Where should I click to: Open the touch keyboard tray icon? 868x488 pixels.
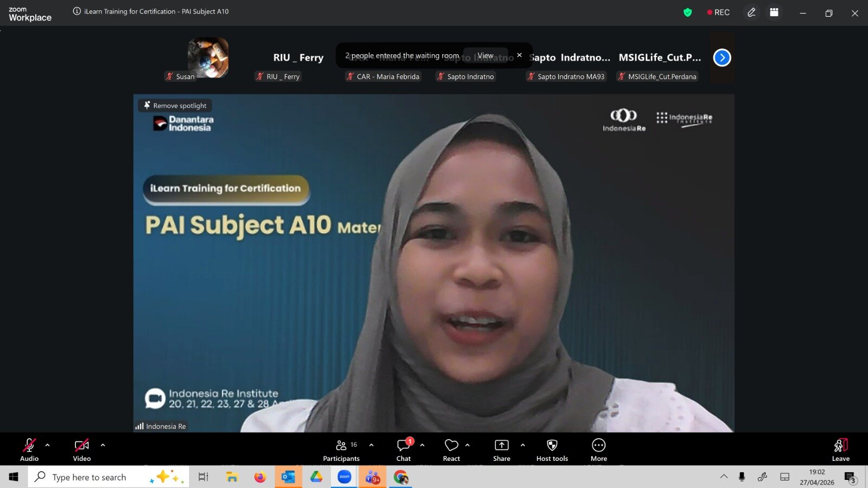pos(784,477)
